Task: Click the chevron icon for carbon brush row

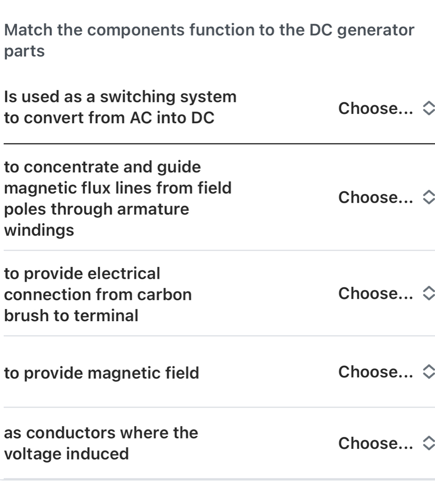Action: [429, 294]
